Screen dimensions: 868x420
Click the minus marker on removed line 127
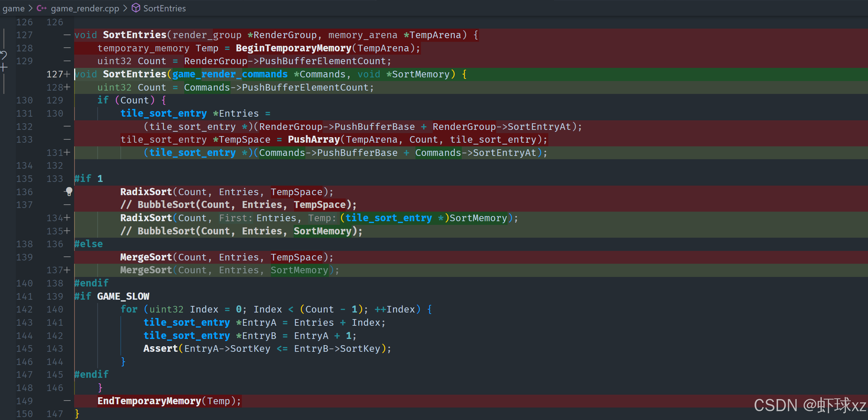67,35
